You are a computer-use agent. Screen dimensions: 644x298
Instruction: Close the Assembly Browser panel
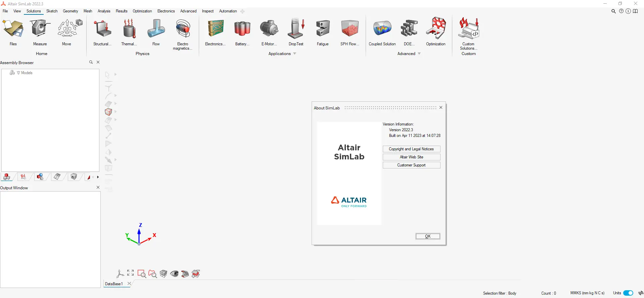(98, 62)
